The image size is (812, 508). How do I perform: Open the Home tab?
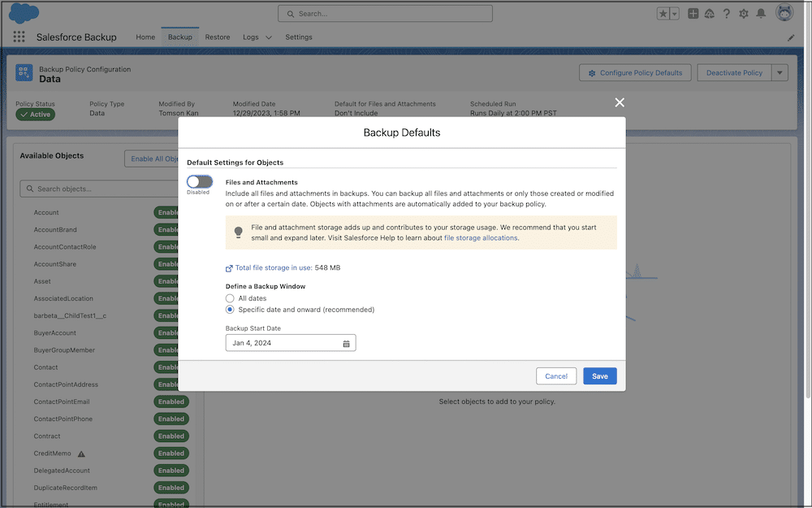pos(145,37)
